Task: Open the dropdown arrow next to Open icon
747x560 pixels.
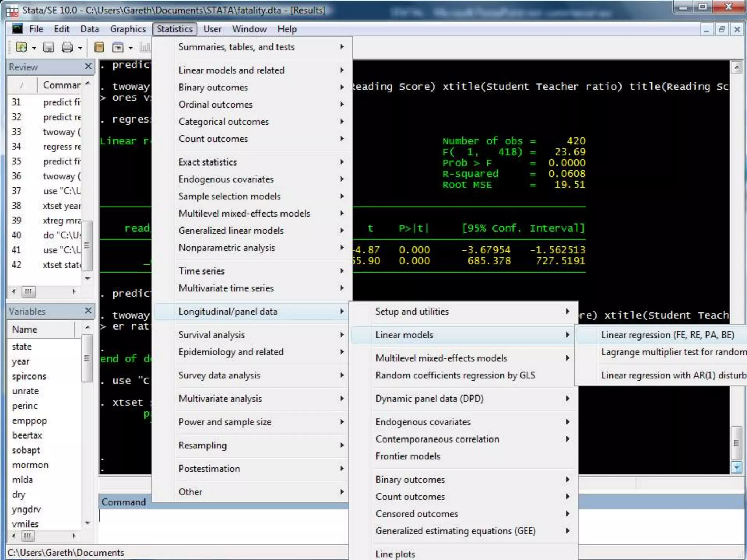Action: click(34, 48)
